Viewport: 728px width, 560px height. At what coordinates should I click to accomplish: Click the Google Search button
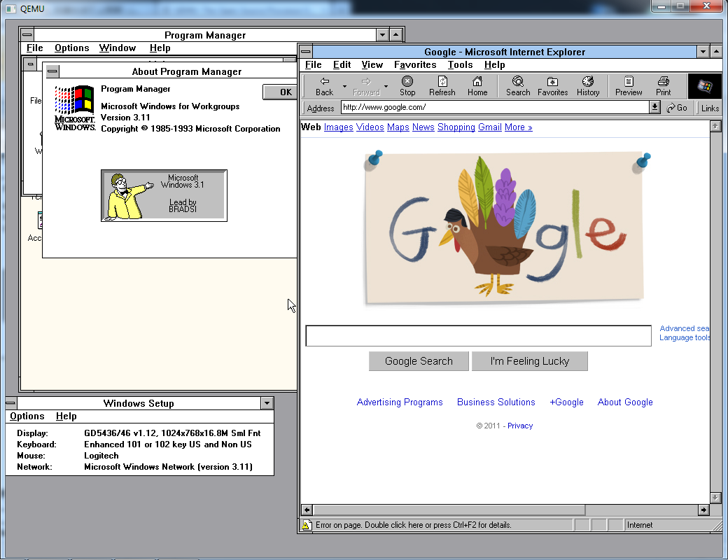[x=419, y=361]
